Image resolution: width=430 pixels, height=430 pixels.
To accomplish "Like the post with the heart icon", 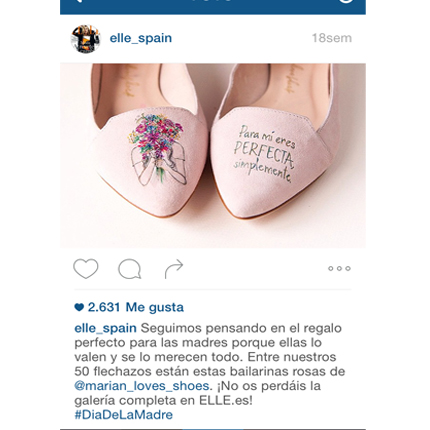I will pyautogui.click(x=86, y=269).
